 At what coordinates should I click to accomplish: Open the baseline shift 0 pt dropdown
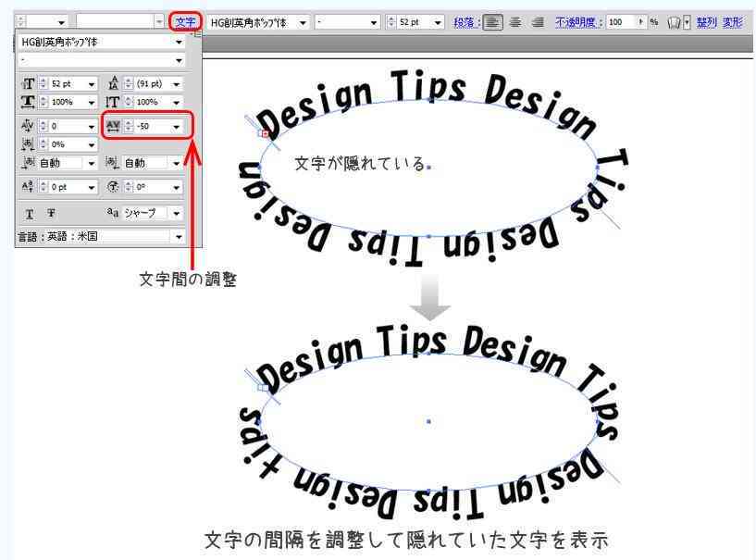[91, 188]
